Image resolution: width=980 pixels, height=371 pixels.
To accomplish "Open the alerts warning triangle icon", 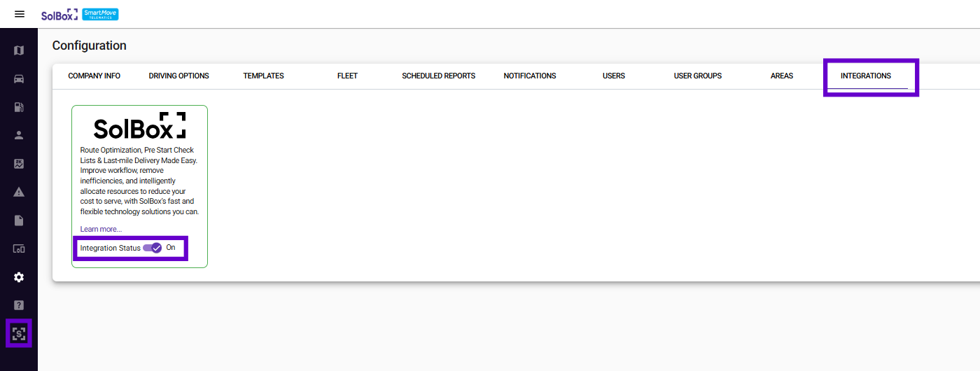I will tap(19, 192).
